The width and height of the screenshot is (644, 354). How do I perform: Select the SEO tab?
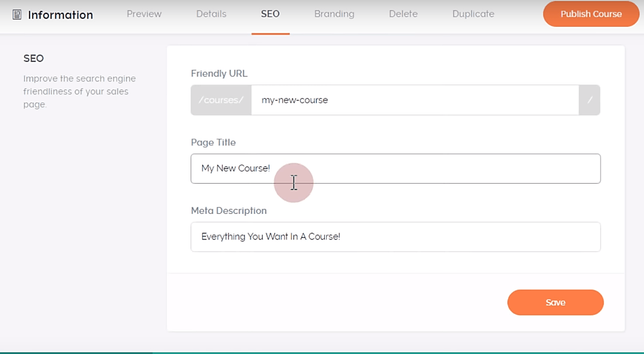pyautogui.click(x=270, y=14)
